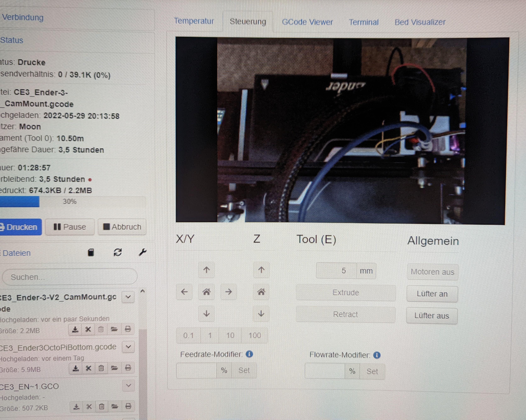
Task: Download CE3_EN~1.GCO file
Action: pos(76,407)
